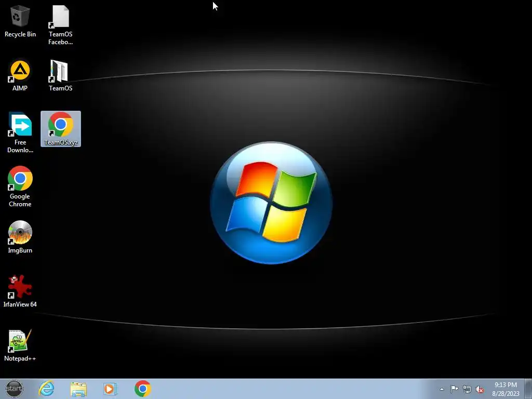The width and height of the screenshot is (532, 399).
Task: Open the muted volume tray icon
Action: [x=480, y=390]
